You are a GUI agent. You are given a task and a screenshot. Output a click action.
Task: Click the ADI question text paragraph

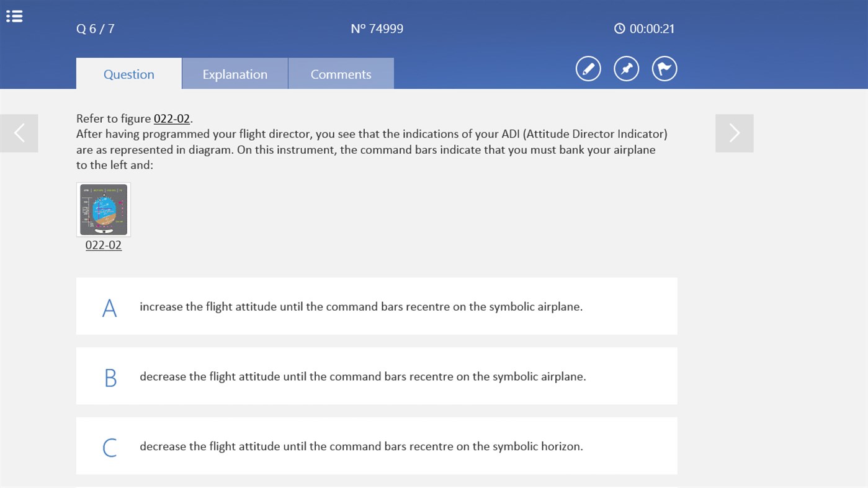pyautogui.click(x=371, y=149)
